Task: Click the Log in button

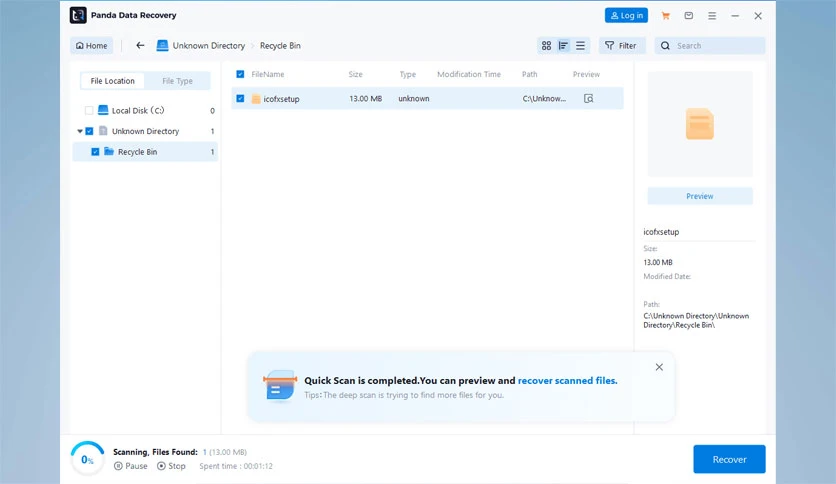Action: tap(626, 15)
